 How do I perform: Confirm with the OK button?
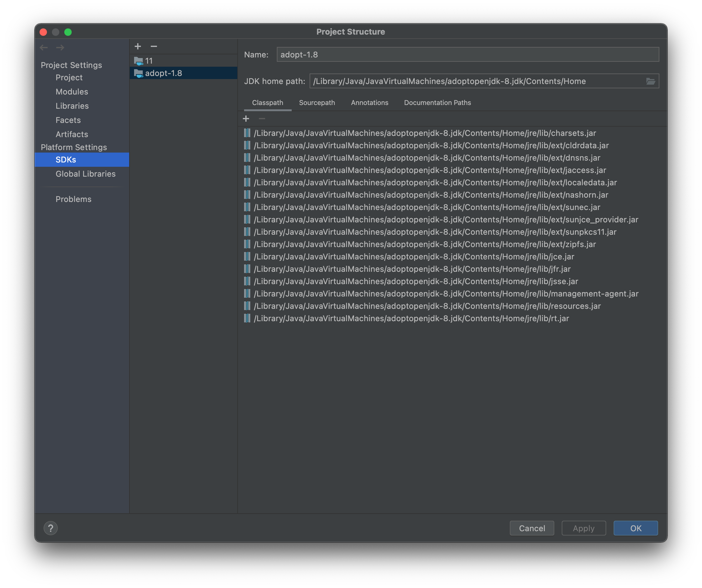(635, 528)
